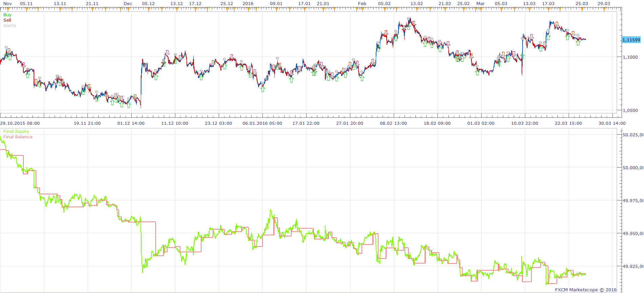
Task: Select the 01.12 14:00 time axis label
Action: click(x=131, y=123)
